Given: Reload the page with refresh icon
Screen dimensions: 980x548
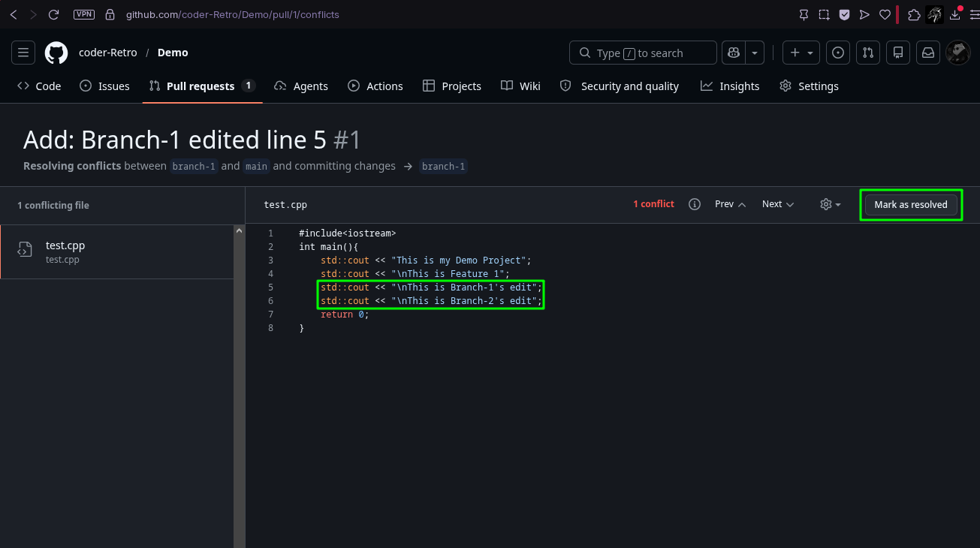Looking at the screenshot, I should tap(53, 14).
